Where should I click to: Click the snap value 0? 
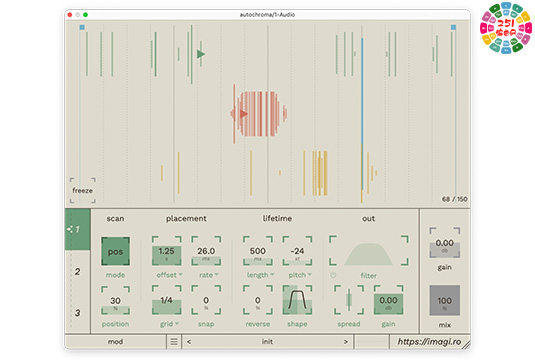(206, 300)
